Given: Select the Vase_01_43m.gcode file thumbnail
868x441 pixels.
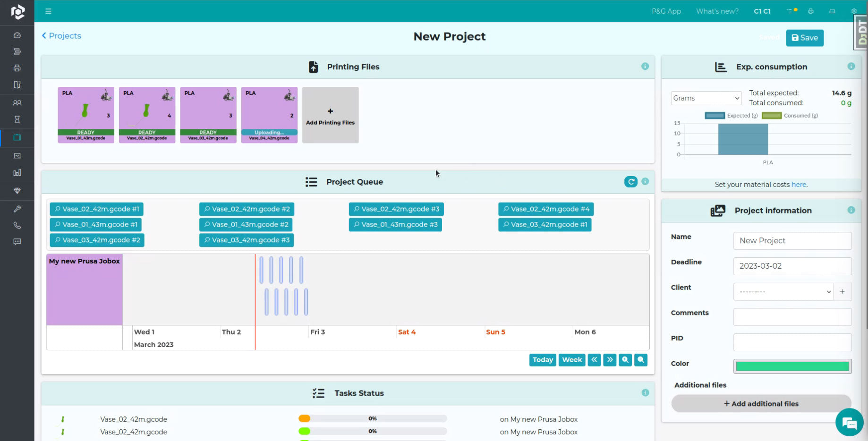Looking at the screenshot, I should (x=86, y=115).
